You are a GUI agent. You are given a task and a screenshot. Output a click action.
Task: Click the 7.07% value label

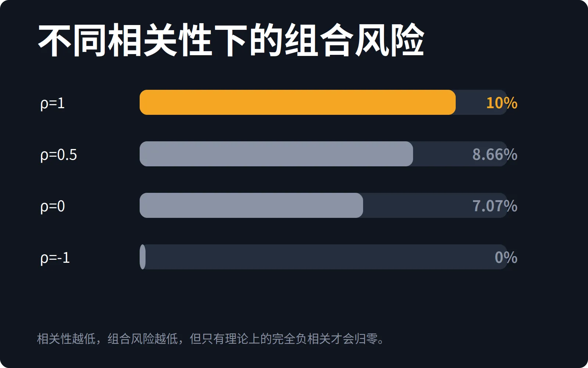(x=495, y=206)
